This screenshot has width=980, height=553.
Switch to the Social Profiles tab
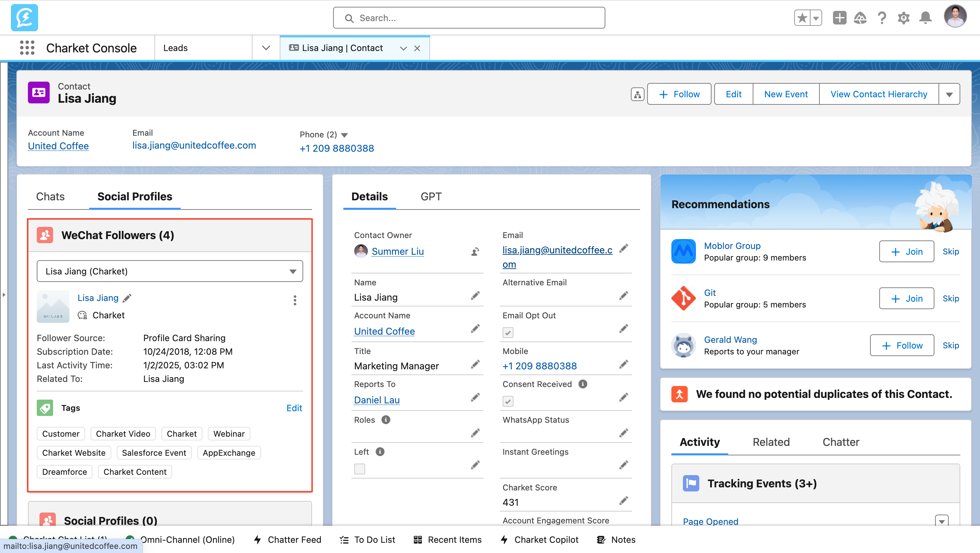click(x=135, y=197)
